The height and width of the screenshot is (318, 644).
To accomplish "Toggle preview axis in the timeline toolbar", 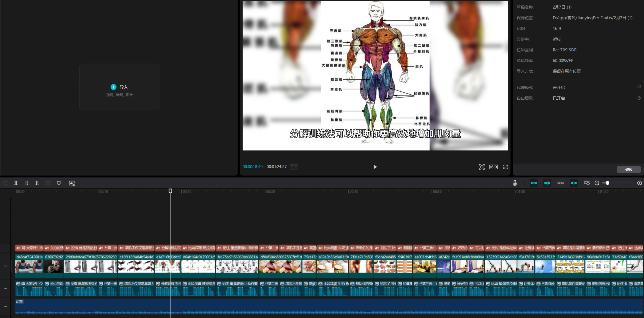I will pyautogui.click(x=573, y=183).
